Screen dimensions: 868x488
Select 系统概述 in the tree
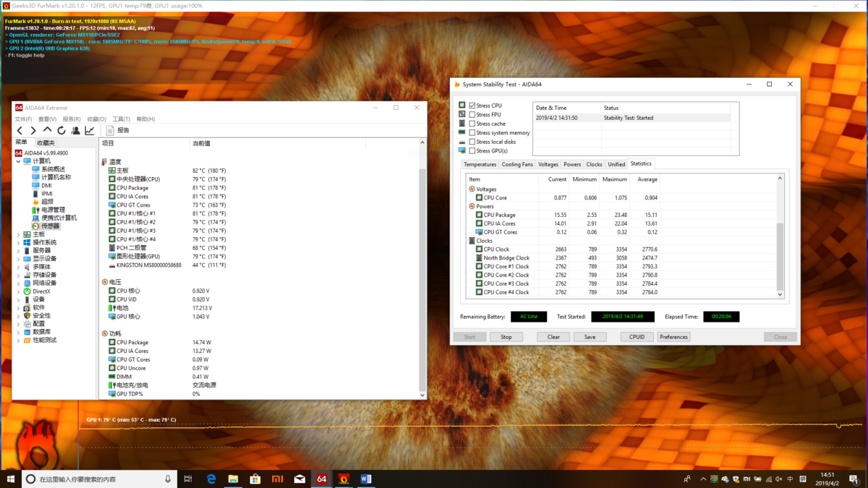pos(53,169)
